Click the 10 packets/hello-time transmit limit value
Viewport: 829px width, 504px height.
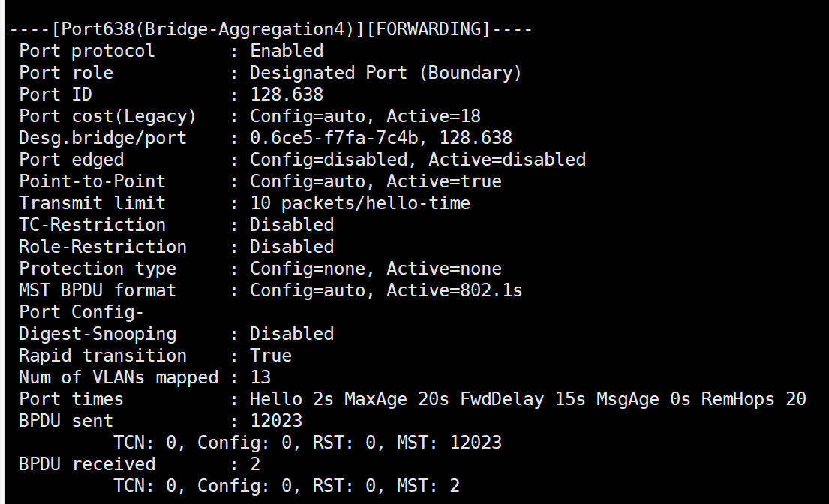click(360, 203)
